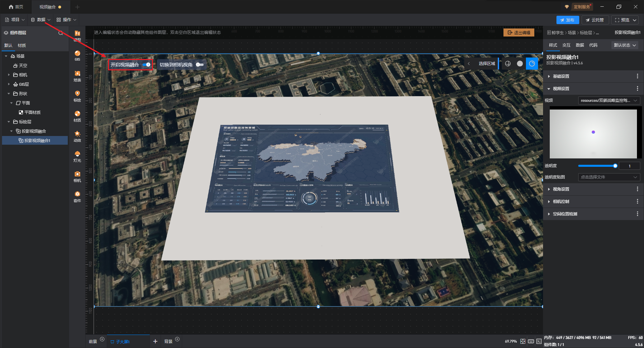Open the 默认状态 state dropdown
644x348 pixels.
click(x=625, y=45)
